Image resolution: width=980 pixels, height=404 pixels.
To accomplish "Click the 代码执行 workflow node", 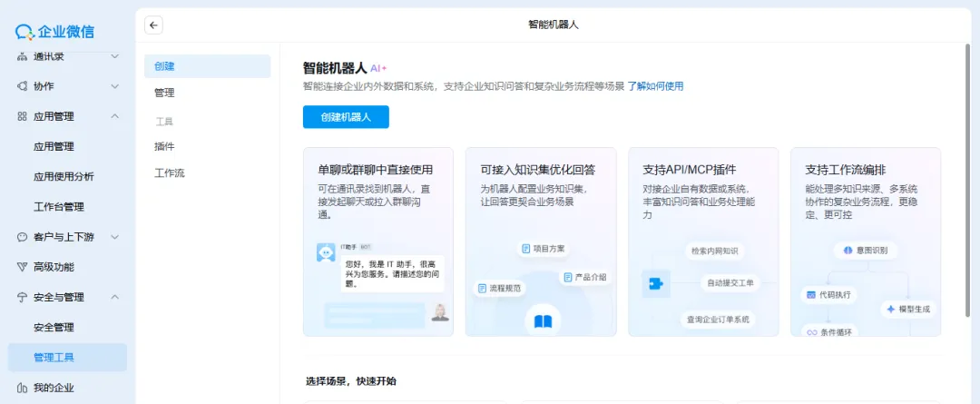I will (828, 294).
